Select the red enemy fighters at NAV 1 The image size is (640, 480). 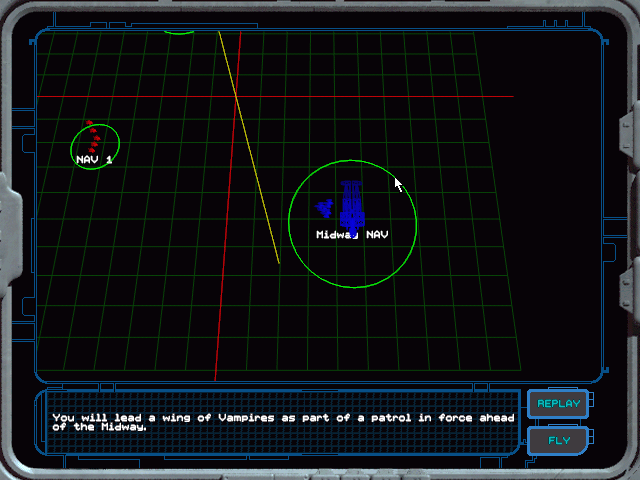click(x=93, y=136)
